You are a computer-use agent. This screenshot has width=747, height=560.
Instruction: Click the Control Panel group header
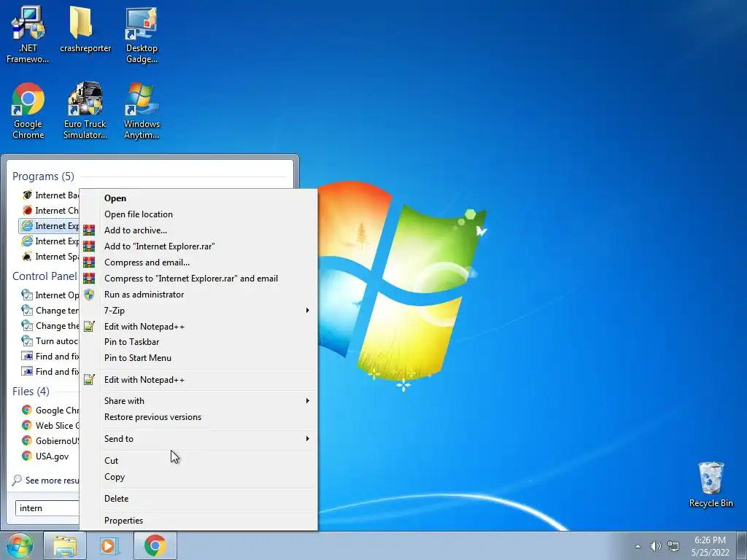(44, 276)
